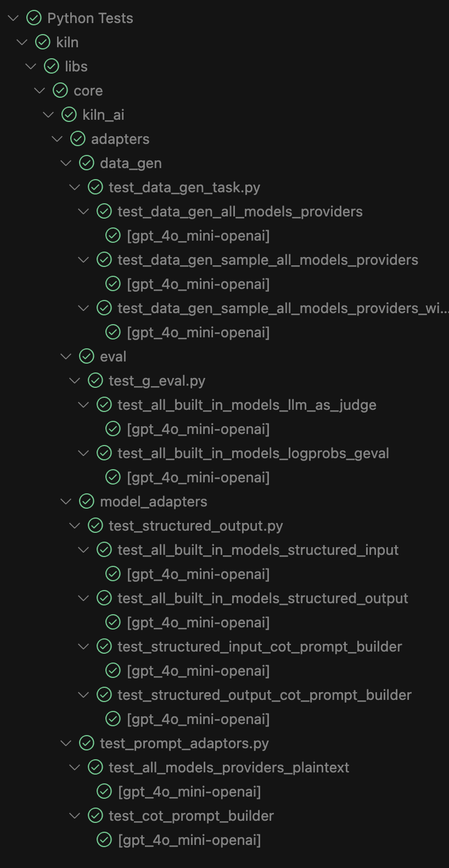Click the pass icon for test_data_gen_task.py
The image size is (449, 868).
click(95, 187)
